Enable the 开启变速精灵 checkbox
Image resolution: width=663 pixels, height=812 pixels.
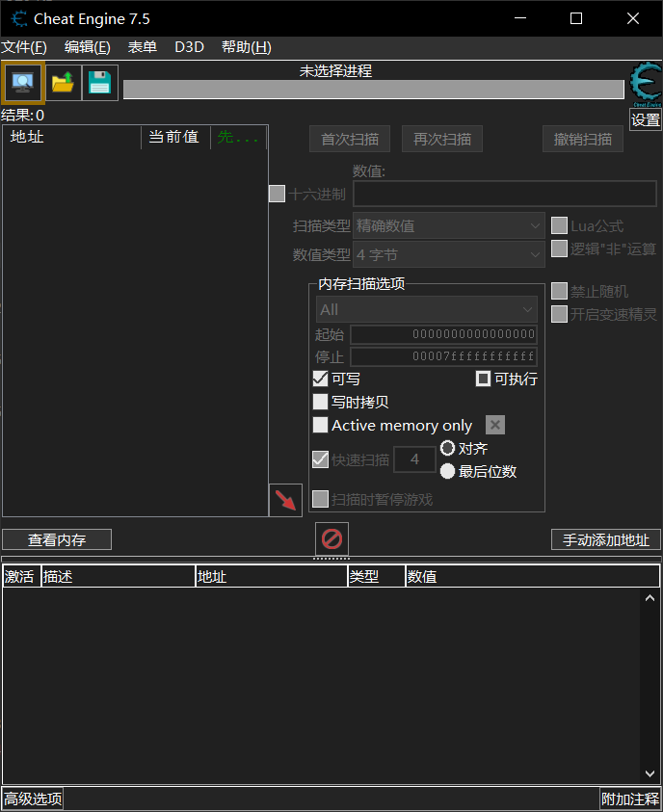click(559, 314)
